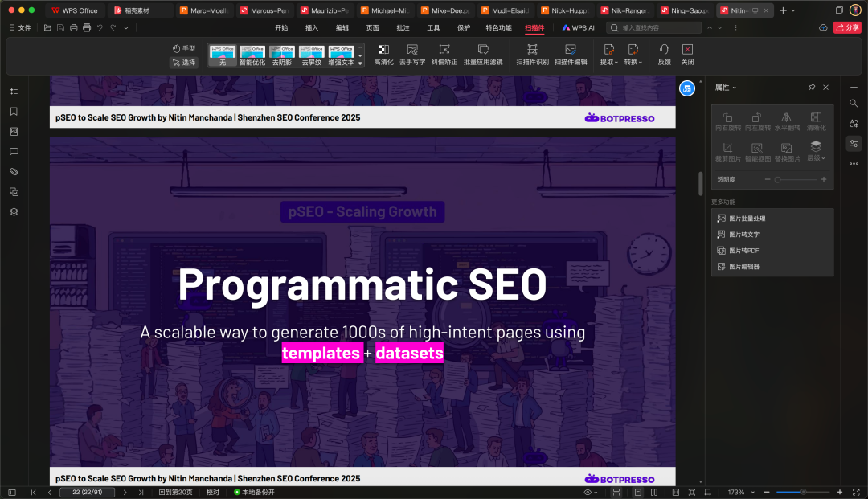
Task: Select the 手型 hand tool
Action: (184, 49)
